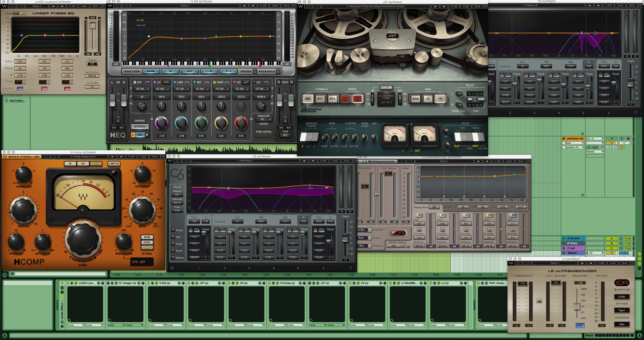Click the LinEQ output gain fader

point(92,26)
